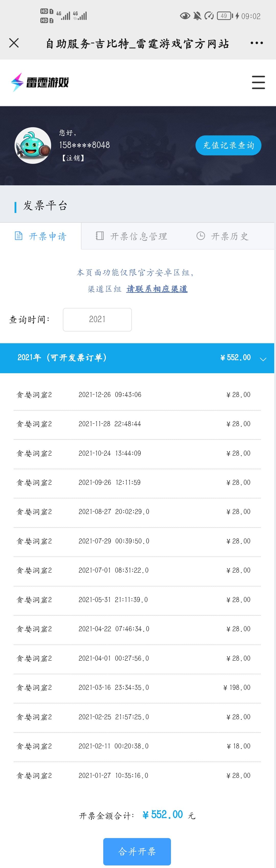The width and height of the screenshot is (276, 868).
Task: Select the order dated 2021-12-26 09:43:06
Action: pos(137,395)
